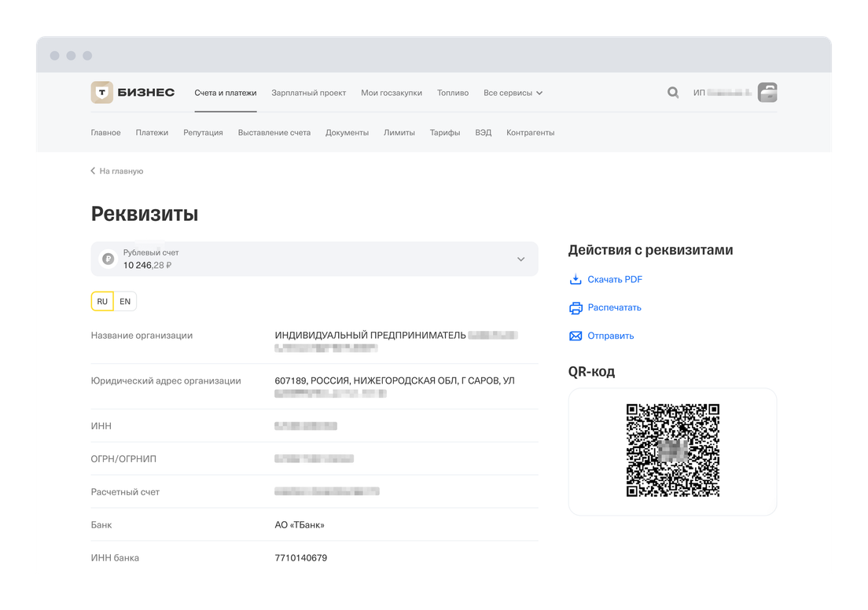Open search with the magnifier icon
Image resolution: width=868 pixels, height=610 pixels.
coord(673,92)
